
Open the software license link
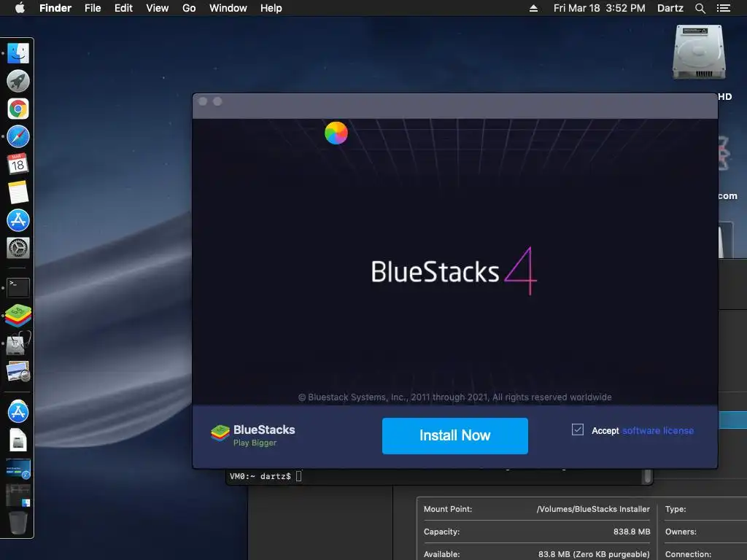pos(658,430)
